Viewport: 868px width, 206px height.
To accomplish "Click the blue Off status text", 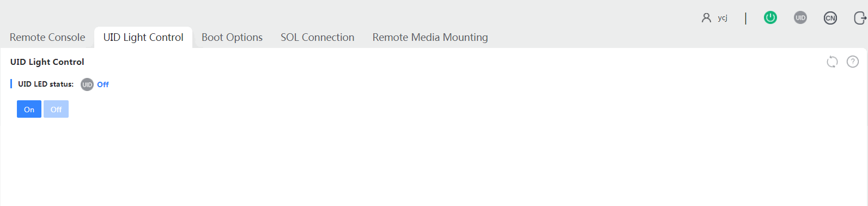I will point(103,84).
